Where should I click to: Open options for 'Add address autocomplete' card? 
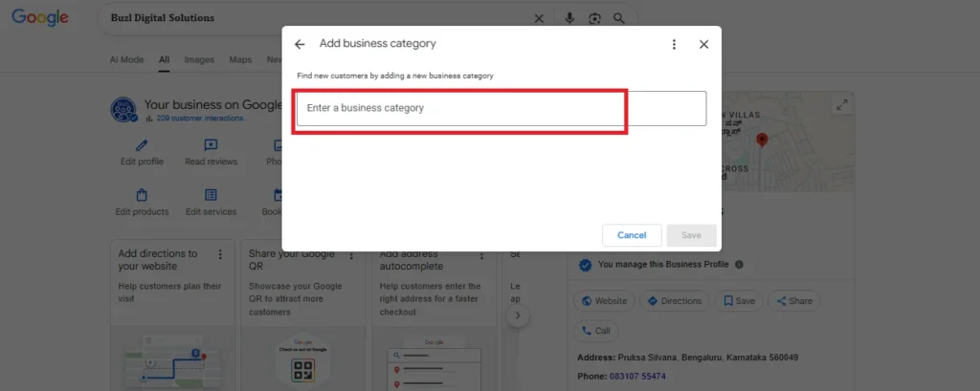click(482, 255)
